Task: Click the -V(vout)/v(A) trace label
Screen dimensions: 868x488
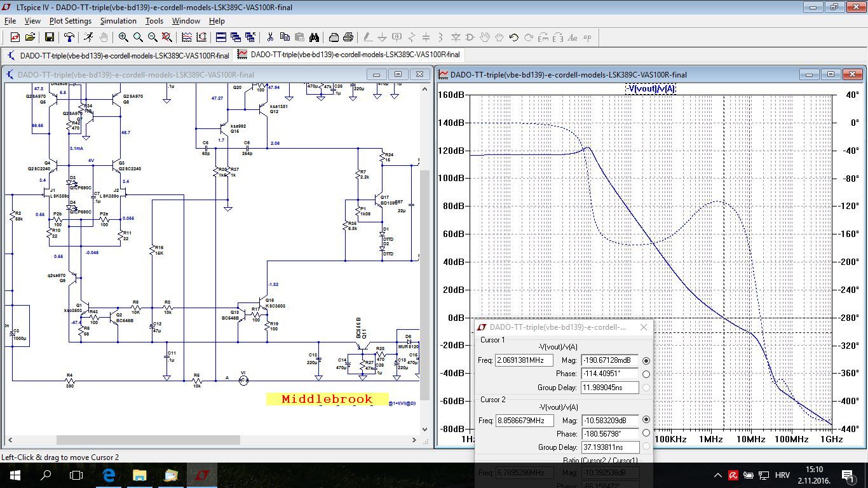Action: click(x=651, y=88)
